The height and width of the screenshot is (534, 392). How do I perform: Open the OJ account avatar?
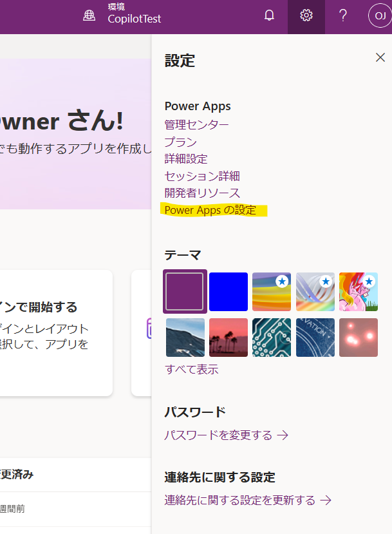pos(380,15)
